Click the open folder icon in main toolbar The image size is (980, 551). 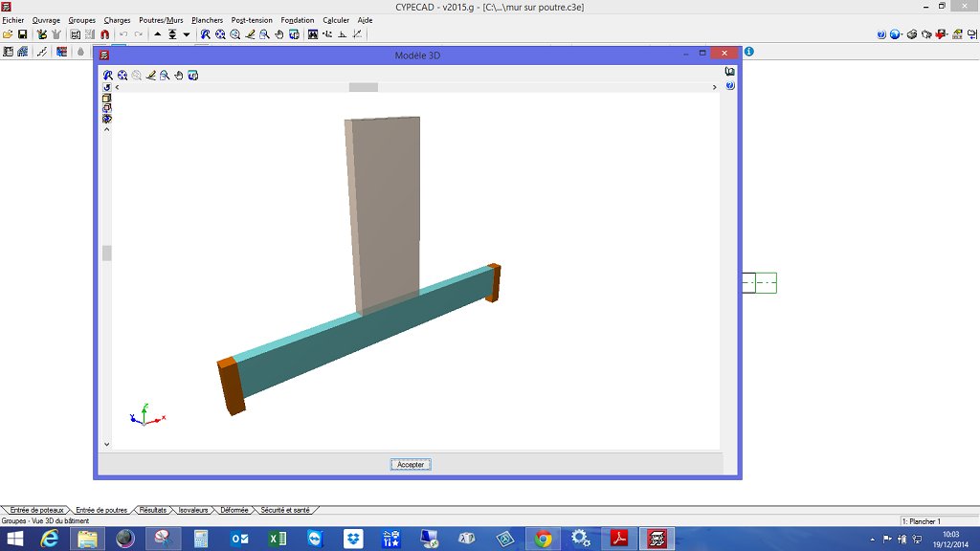tap(8, 34)
